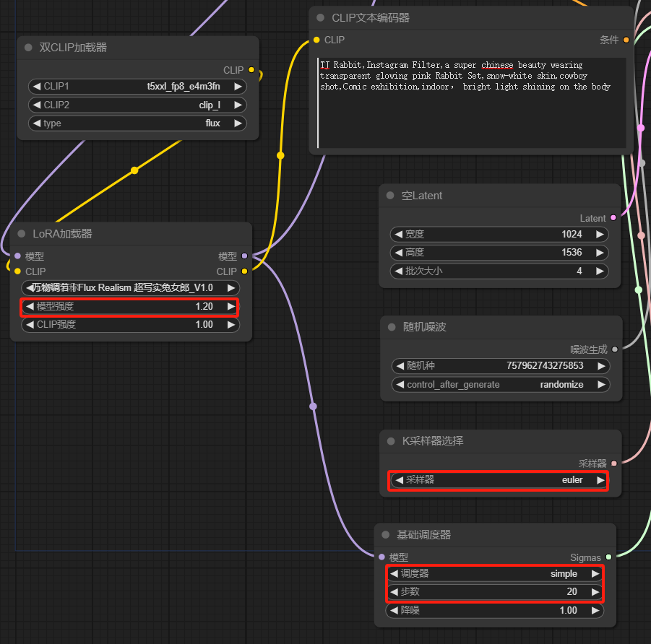
Task: Click left arrow of 采样器 euler selector
Action: click(x=400, y=479)
